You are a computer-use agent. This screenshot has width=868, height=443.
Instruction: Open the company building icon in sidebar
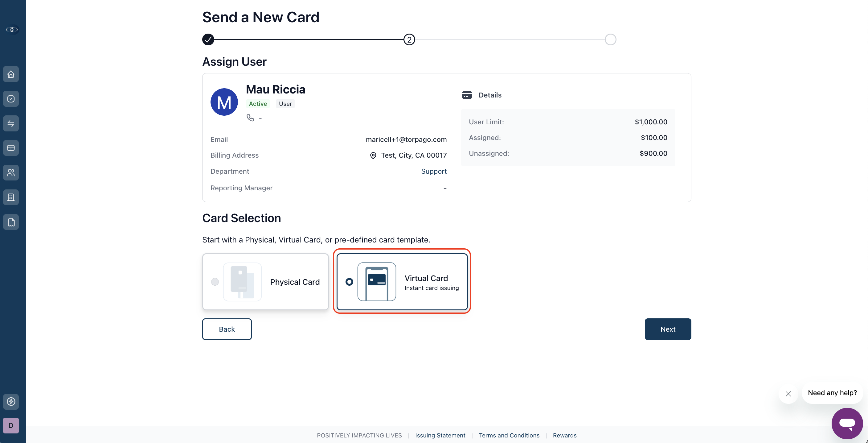(x=11, y=197)
